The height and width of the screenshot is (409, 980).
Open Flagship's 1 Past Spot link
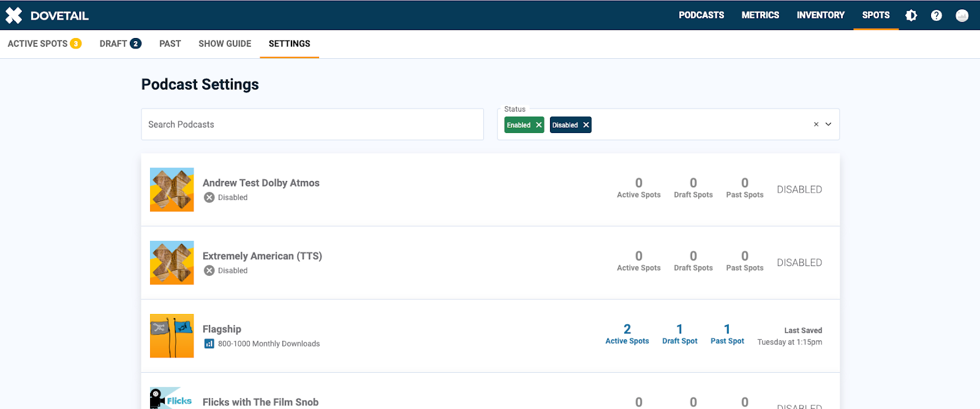tap(727, 334)
